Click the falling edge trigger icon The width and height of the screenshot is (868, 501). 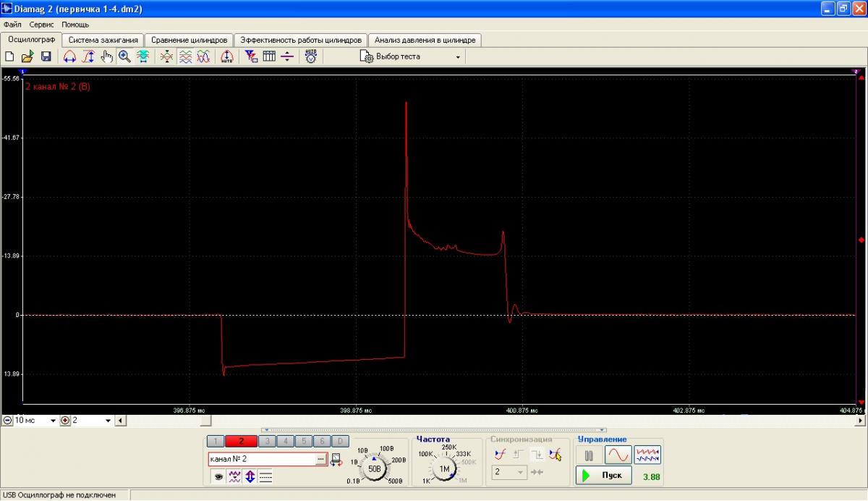[537, 455]
